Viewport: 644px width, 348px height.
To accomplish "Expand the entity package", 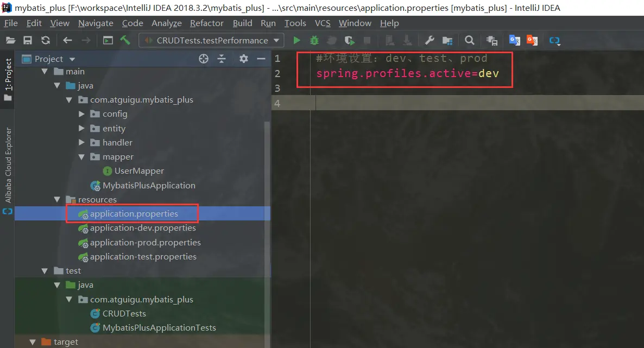I will (x=81, y=128).
